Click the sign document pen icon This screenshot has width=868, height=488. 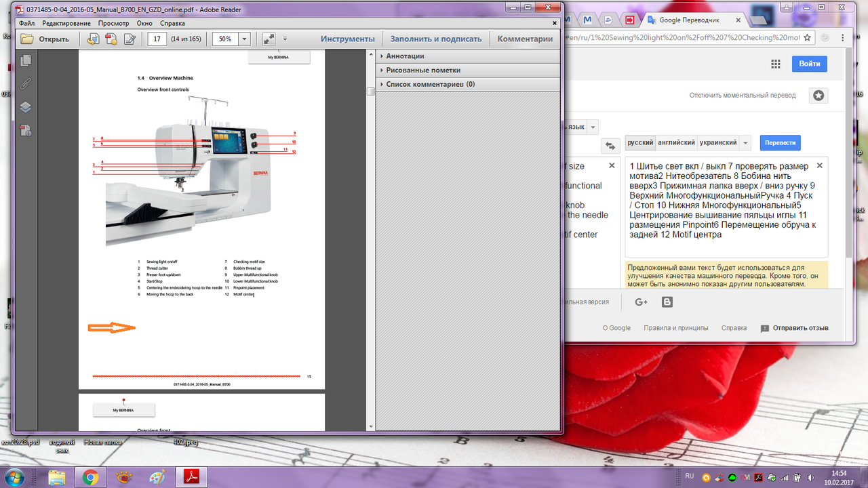point(130,39)
